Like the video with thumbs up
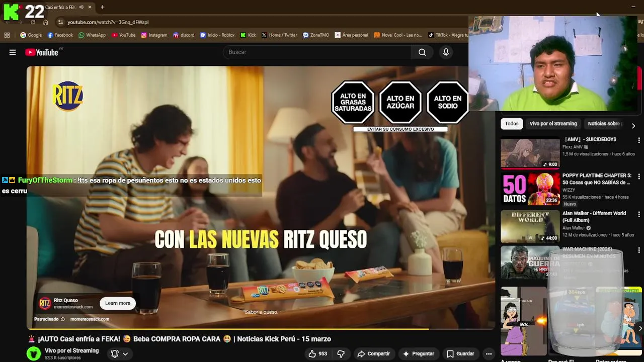Viewport: 644px width, 362px height. point(318,354)
